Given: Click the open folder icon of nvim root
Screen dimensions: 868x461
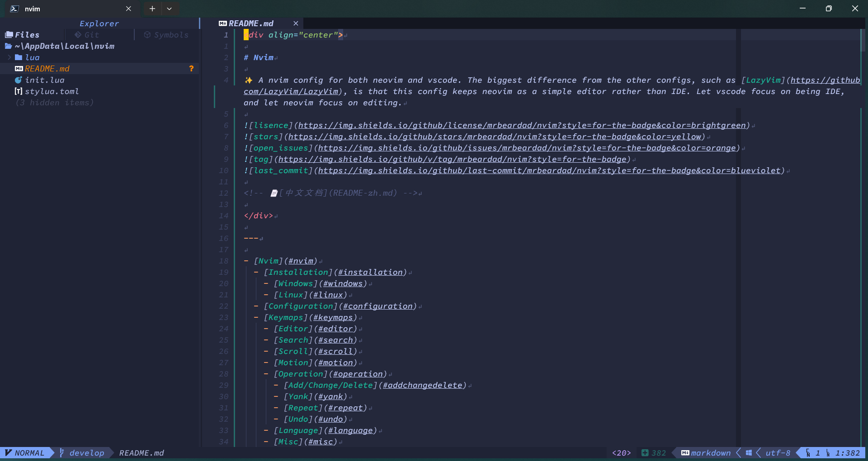Looking at the screenshot, I should click(x=8, y=46).
